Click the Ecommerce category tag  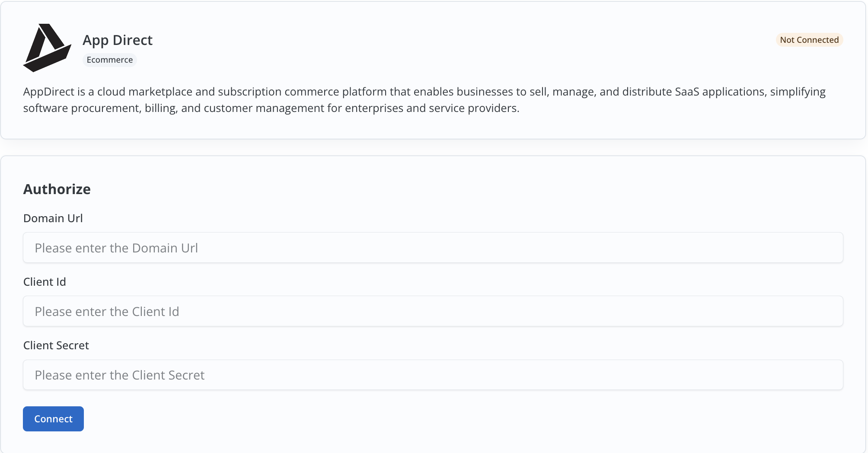109,60
